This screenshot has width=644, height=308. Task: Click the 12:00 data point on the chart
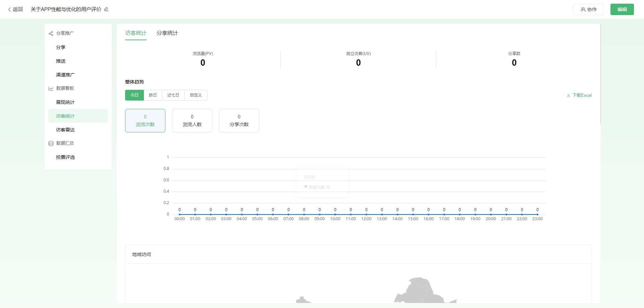click(x=366, y=214)
